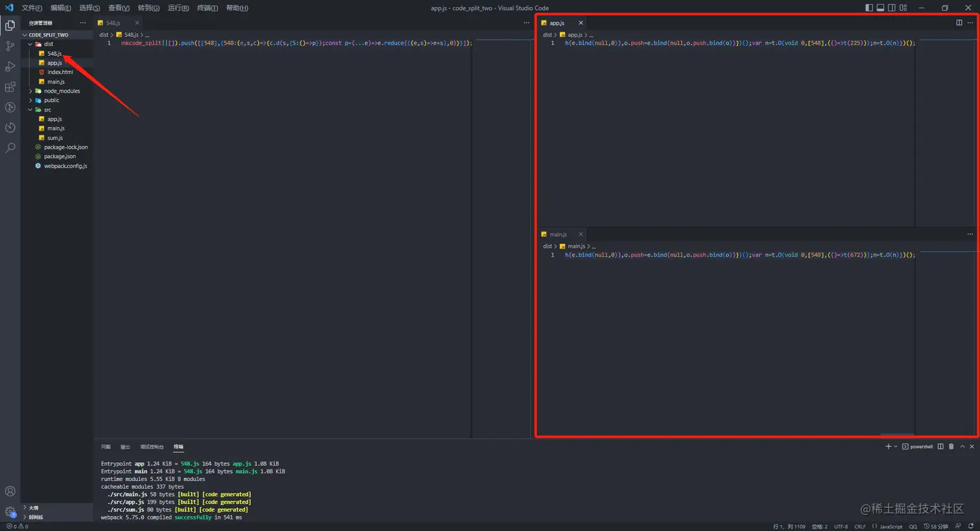Image resolution: width=980 pixels, height=531 pixels.
Task: Toggle the bottom panel layout
Action: pos(880,8)
